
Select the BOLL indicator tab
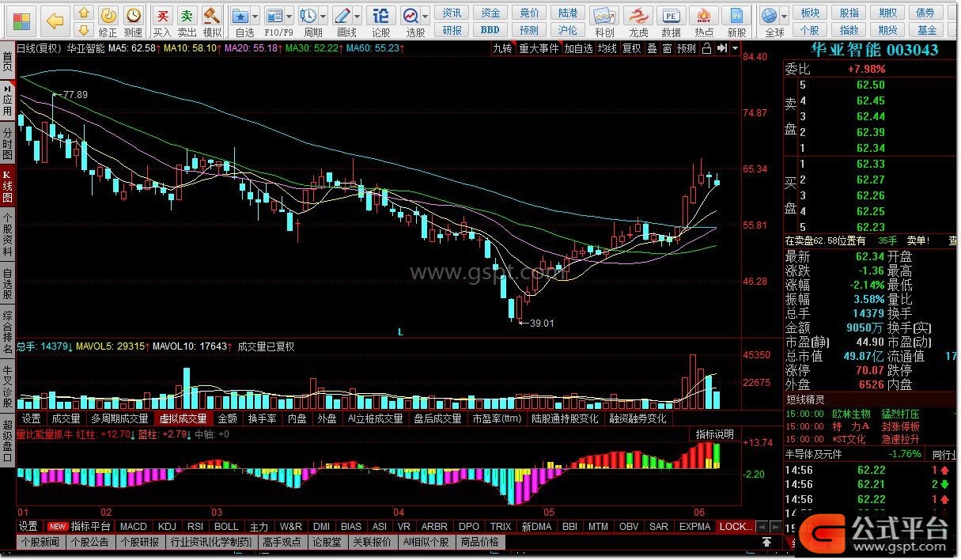(x=227, y=526)
